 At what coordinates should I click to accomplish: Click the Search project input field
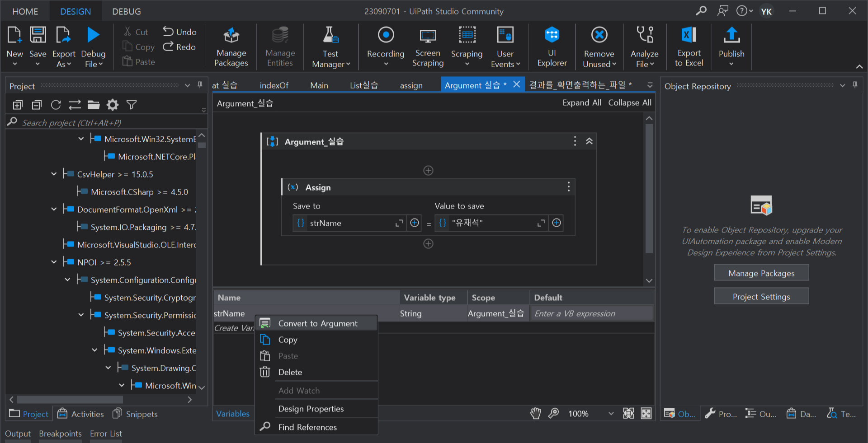(x=107, y=122)
